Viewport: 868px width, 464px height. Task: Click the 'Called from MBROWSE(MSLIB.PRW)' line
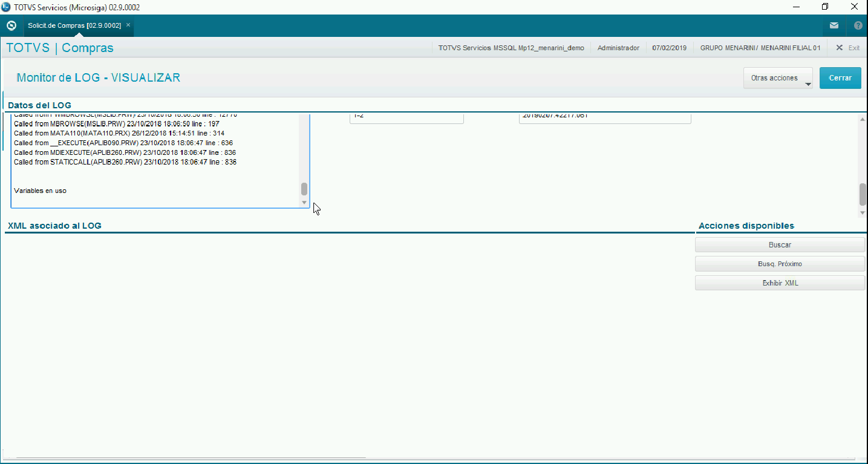[x=117, y=123]
